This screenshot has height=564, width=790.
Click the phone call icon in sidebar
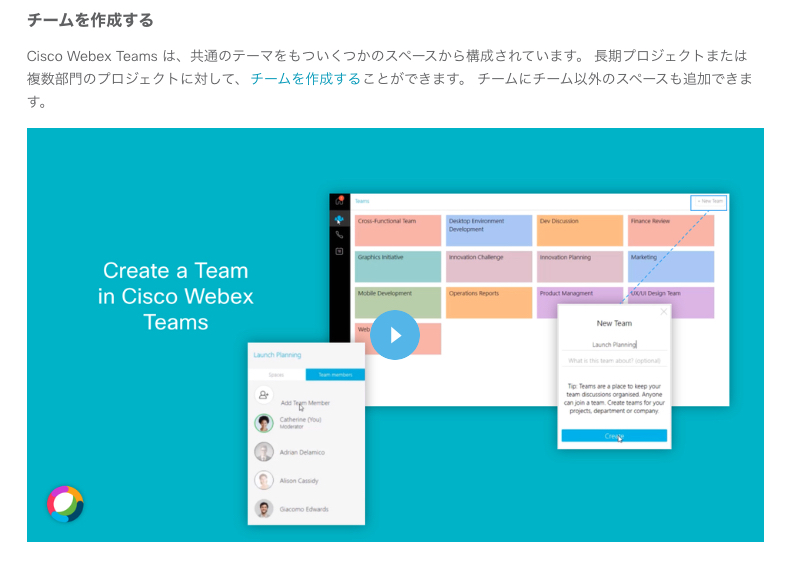coord(339,235)
